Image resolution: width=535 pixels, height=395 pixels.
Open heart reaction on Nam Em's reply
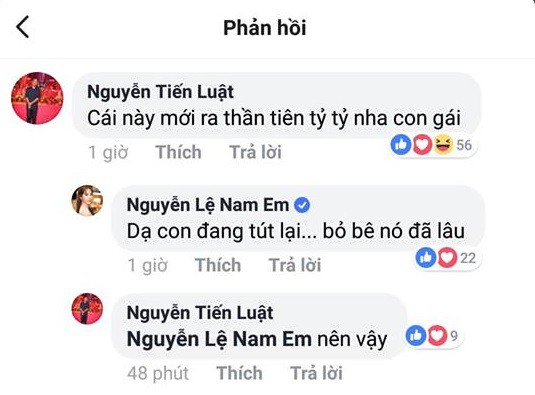[x=447, y=258]
